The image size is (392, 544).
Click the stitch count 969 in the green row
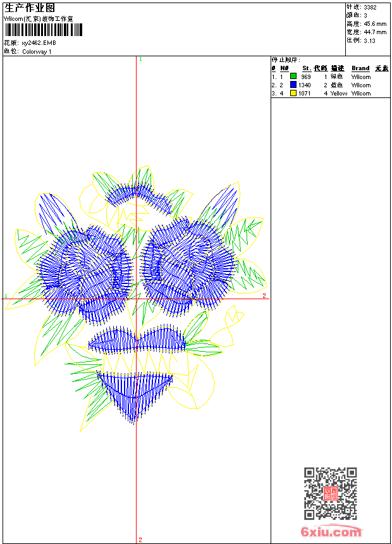pos(305,77)
